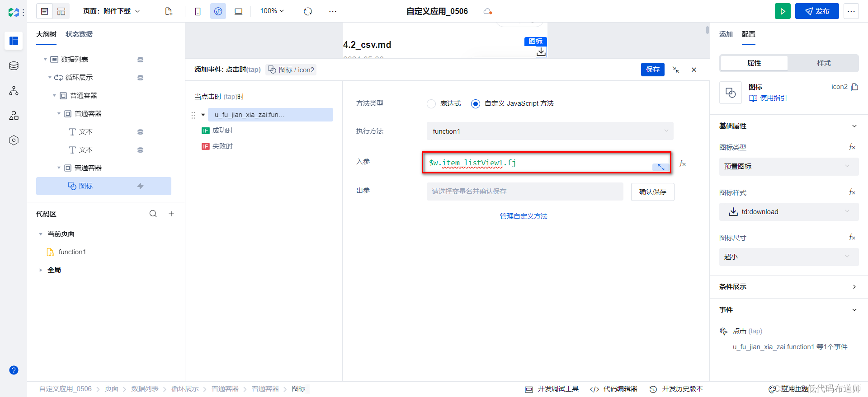Open the page editor sidebar icon

tap(14, 41)
